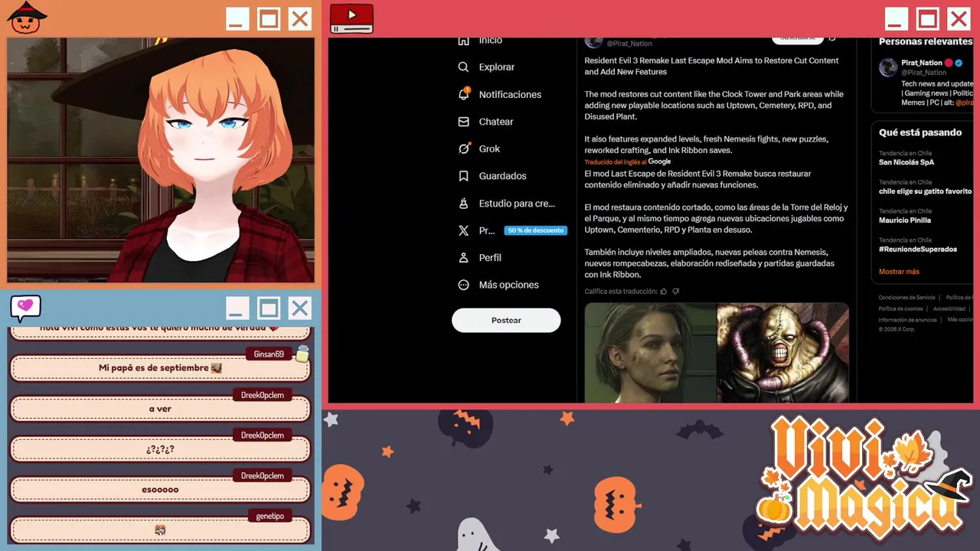Open the Notificaciones bell icon
This screenshot has width=980, height=551.
463,94
